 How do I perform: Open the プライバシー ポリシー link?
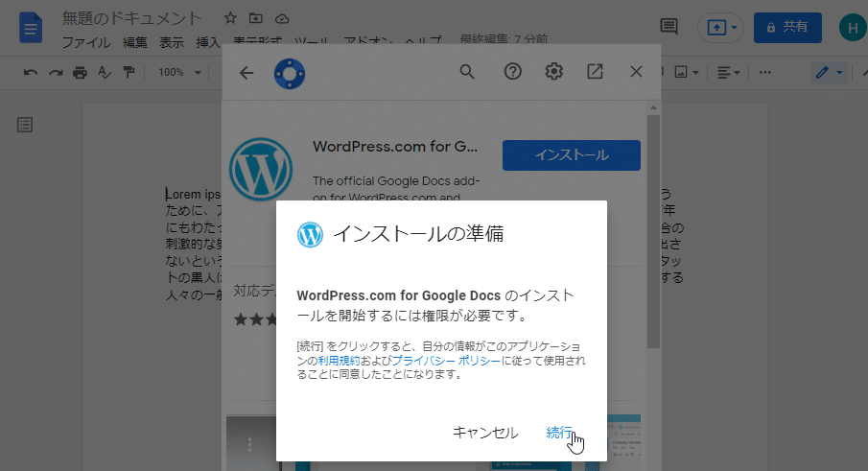(x=445, y=360)
